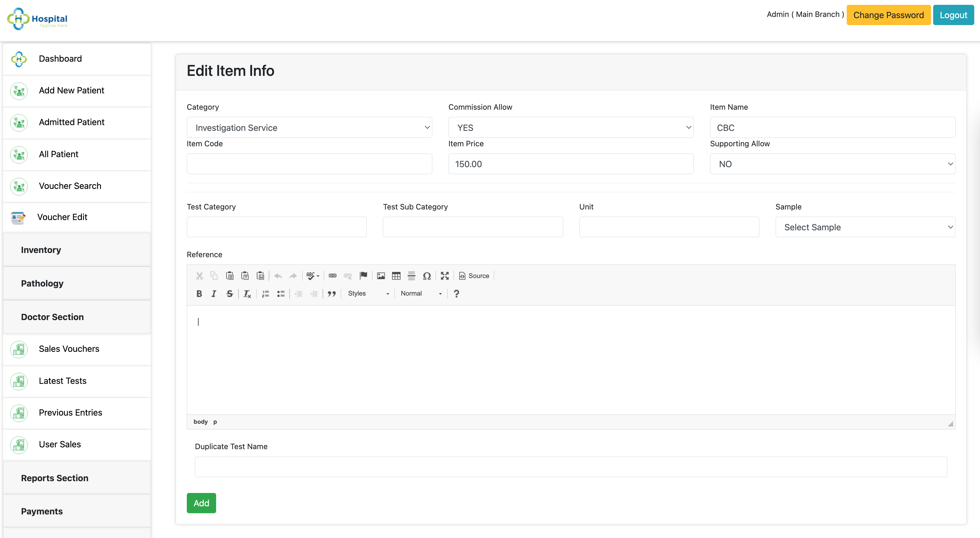Click the green Add button
Viewport: 980px width, 538px height.
pyautogui.click(x=201, y=503)
